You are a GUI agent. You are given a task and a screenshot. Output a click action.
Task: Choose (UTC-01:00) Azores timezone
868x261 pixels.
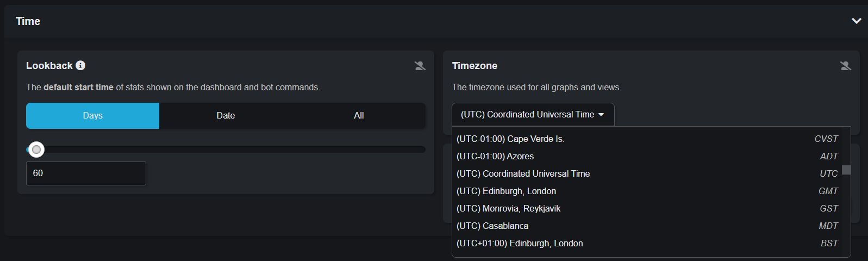pyautogui.click(x=647, y=157)
